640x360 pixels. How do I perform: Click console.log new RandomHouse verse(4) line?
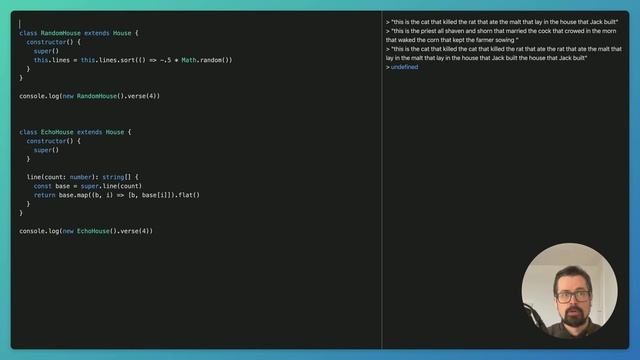coord(89,96)
